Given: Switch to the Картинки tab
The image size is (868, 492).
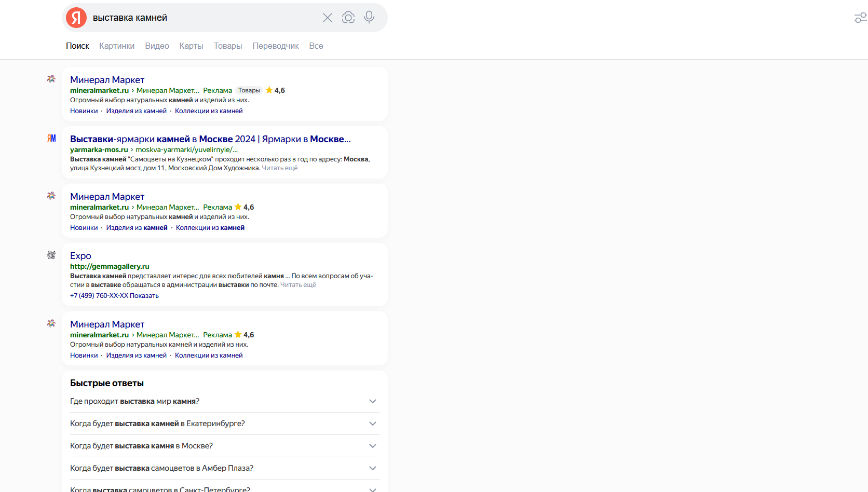Looking at the screenshot, I should (117, 46).
